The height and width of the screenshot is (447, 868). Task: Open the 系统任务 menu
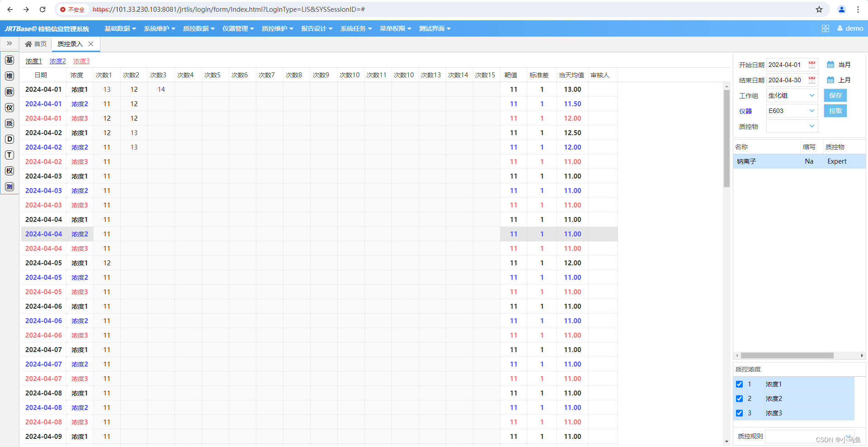[356, 28]
